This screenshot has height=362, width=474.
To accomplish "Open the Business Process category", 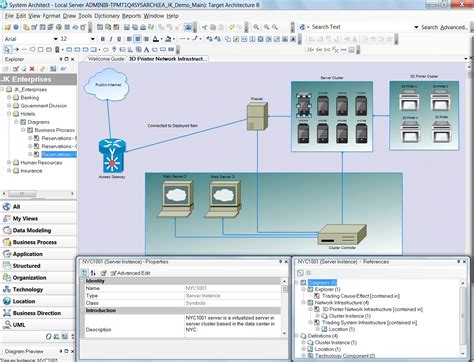I will click(38, 242).
